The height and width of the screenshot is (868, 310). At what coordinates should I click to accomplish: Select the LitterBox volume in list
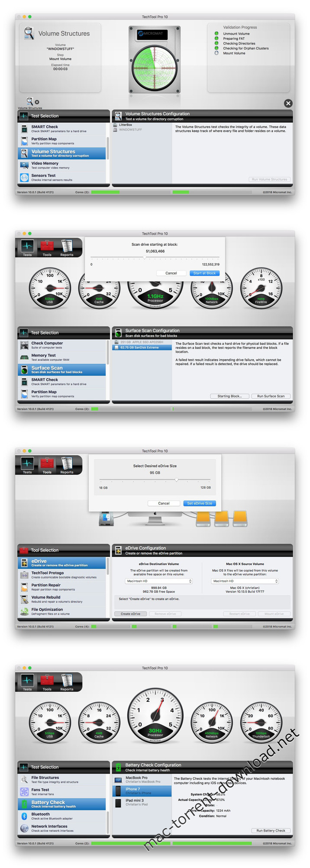[x=126, y=125]
